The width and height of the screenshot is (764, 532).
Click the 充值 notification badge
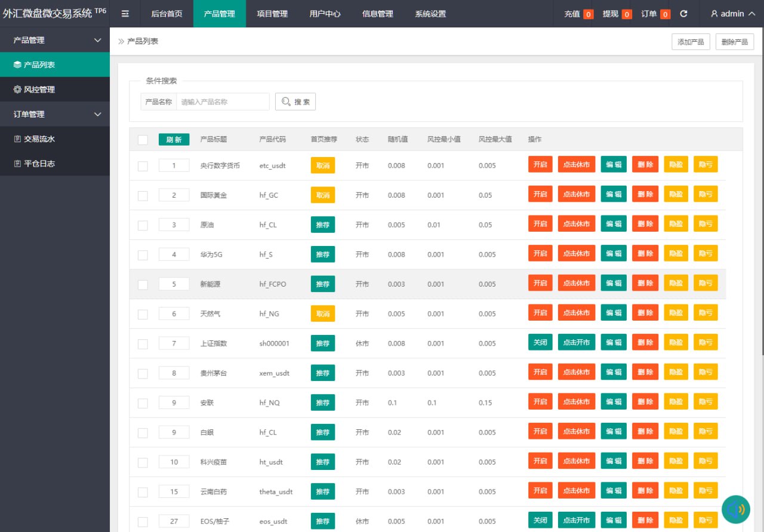tap(589, 14)
